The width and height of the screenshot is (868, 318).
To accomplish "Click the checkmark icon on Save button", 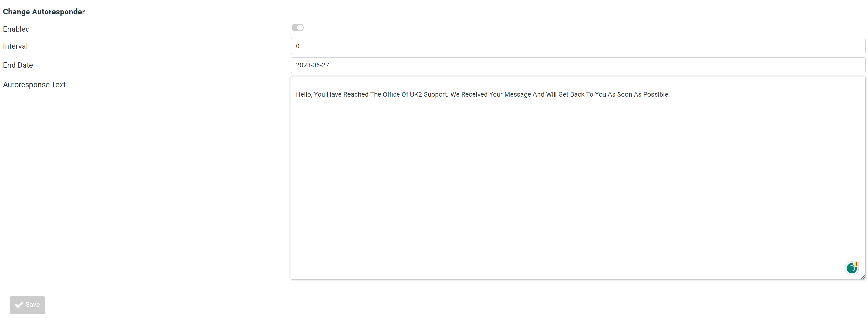I will click(19, 305).
